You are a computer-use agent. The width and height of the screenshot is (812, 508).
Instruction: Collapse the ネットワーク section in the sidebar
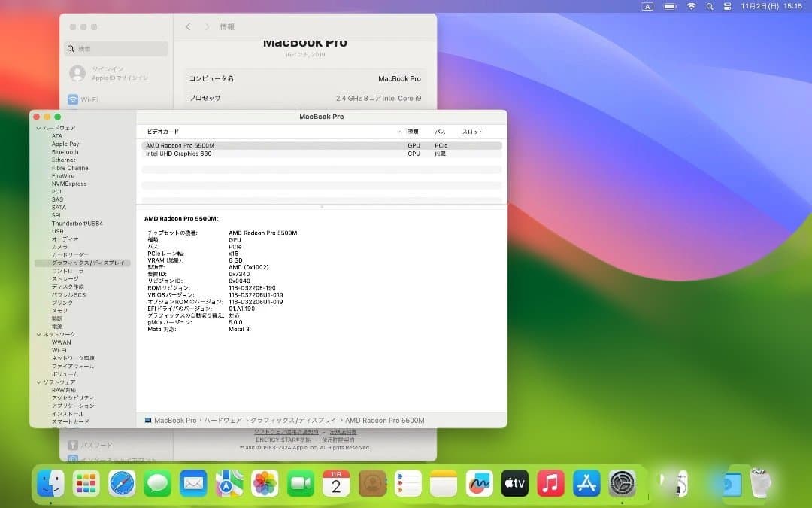click(x=38, y=334)
